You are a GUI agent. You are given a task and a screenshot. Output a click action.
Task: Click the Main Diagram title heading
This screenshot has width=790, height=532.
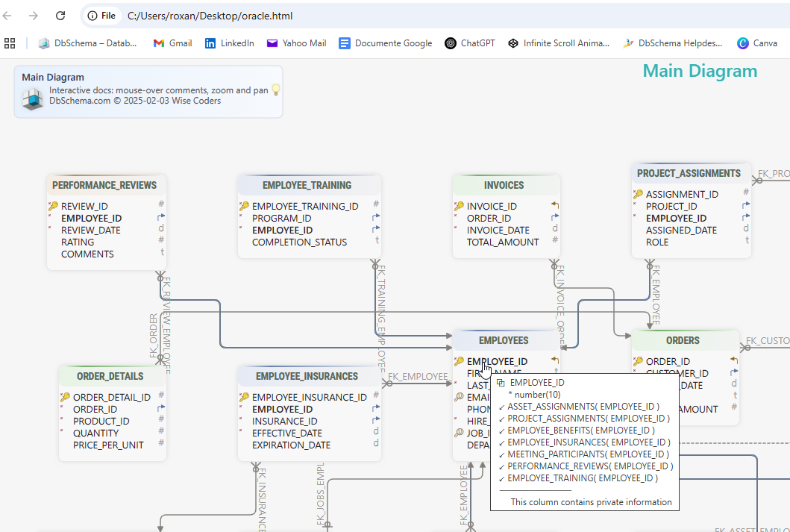point(700,71)
